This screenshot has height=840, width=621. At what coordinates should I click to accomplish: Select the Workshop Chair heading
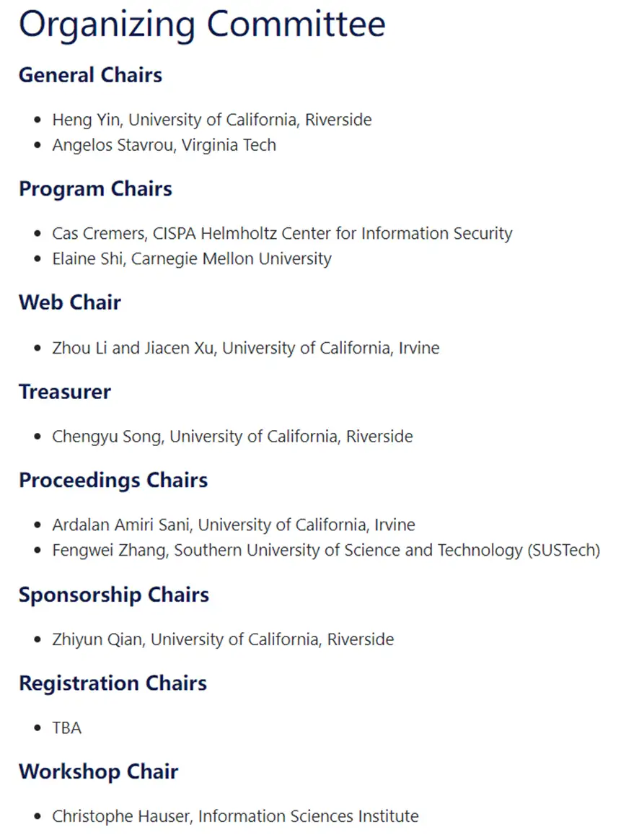[x=99, y=772]
